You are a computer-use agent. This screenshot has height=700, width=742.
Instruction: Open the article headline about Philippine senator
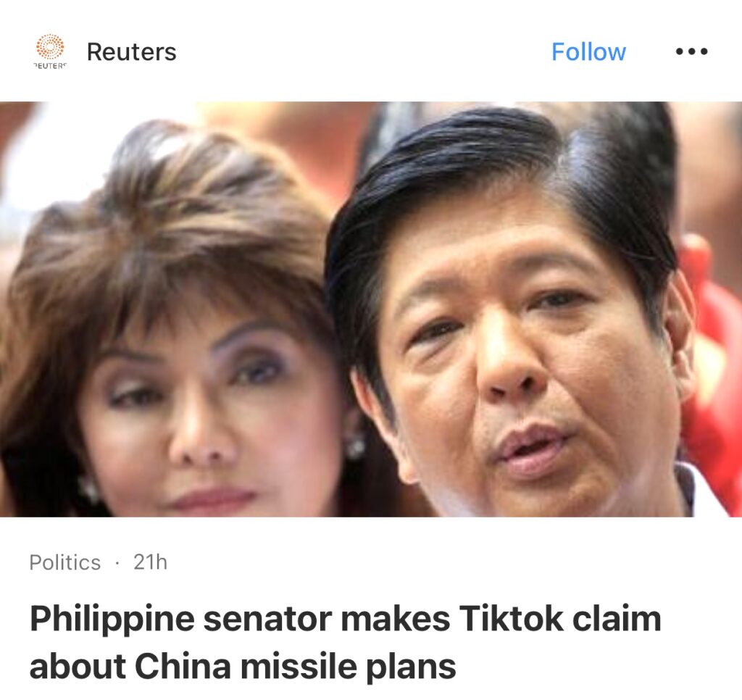(x=345, y=642)
